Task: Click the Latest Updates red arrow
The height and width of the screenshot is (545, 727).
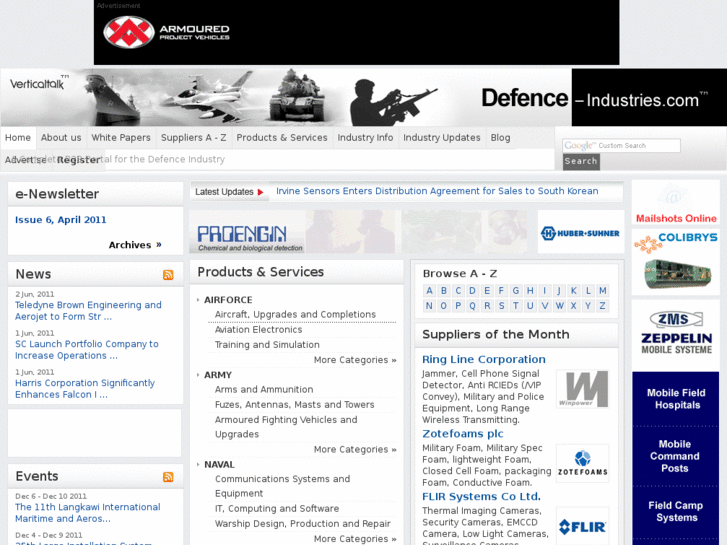Action: [x=261, y=192]
